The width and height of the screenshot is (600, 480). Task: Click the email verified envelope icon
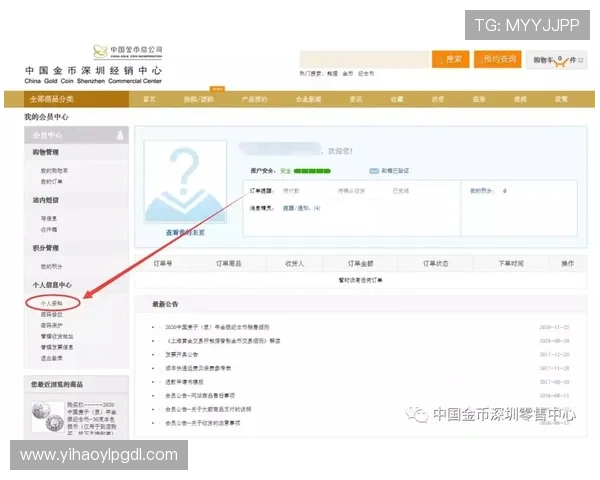tap(374, 171)
